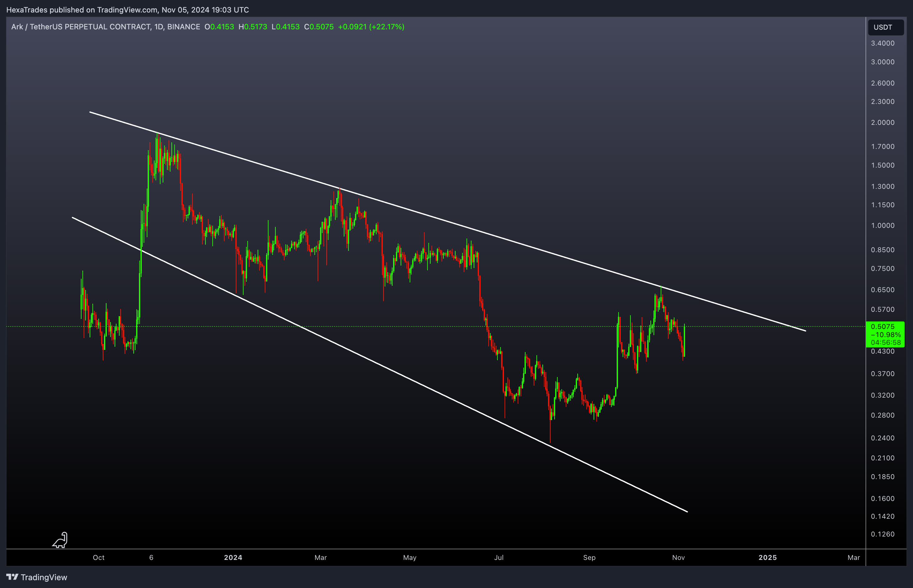
Task: Select the lower white channel trendline
Action: pos(380,365)
